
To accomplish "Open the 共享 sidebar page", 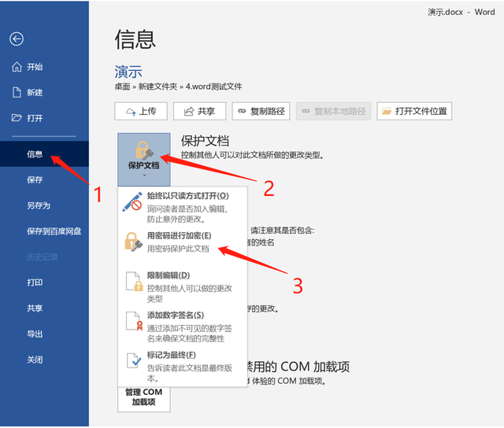I will [44, 308].
